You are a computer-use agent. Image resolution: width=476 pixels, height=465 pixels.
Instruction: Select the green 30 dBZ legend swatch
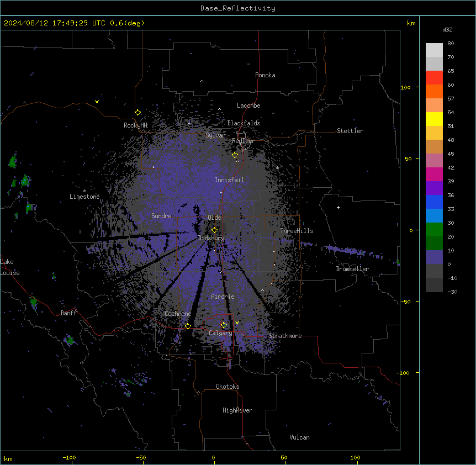(x=434, y=230)
